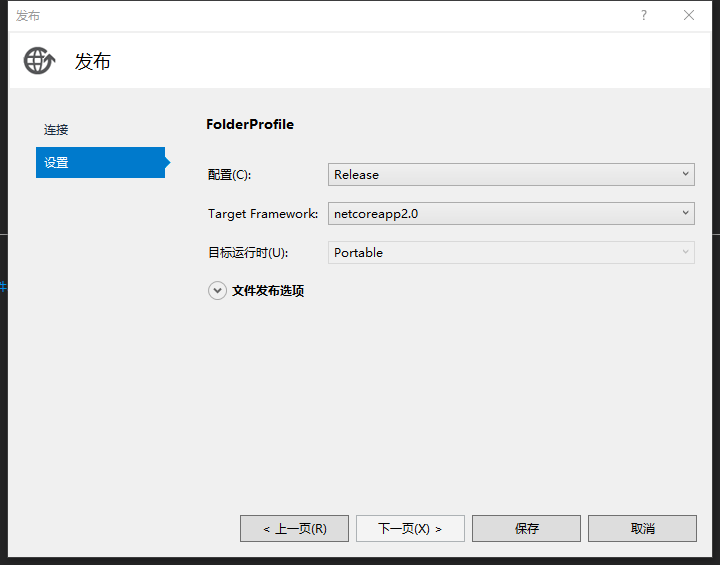Cancel the dialog with 取消
The width and height of the screenshot is (720, 565).
(642, 529)
